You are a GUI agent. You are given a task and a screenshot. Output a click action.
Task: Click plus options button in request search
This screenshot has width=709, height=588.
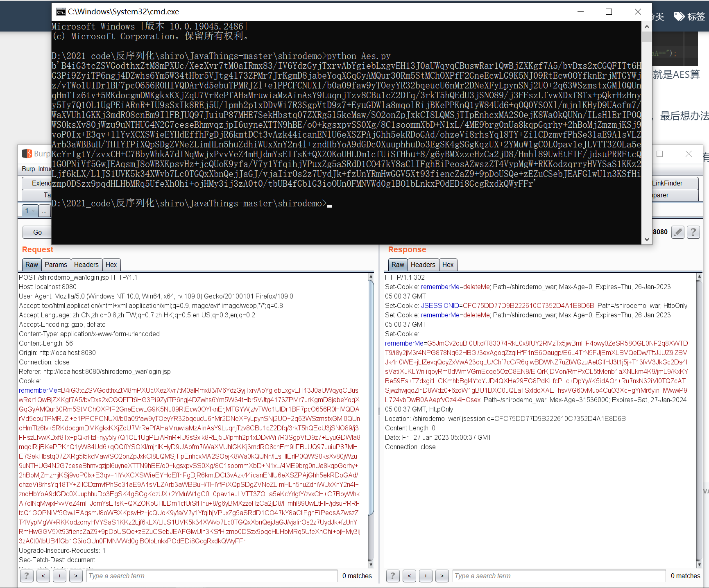(x=59, y=576)
